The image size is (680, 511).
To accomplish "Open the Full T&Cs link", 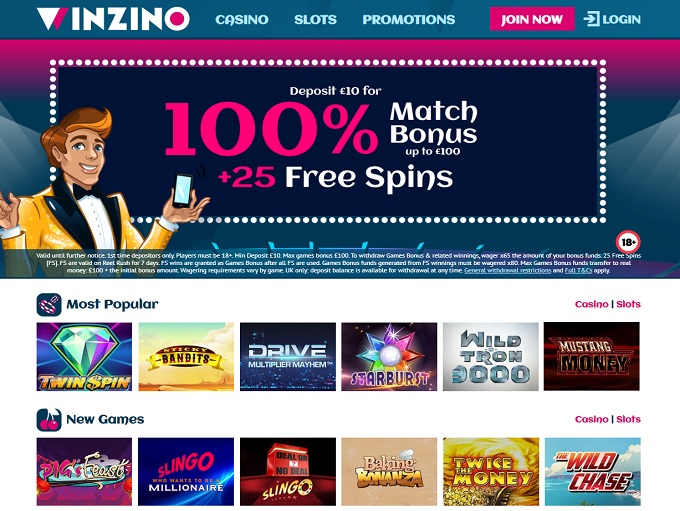I will (x=578, y=270).
